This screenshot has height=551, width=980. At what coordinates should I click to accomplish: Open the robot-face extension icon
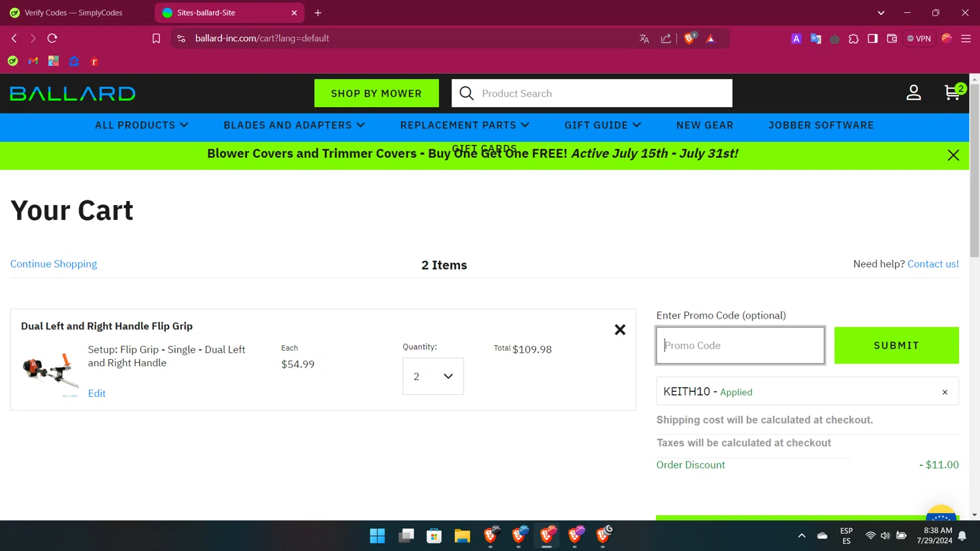834,39
